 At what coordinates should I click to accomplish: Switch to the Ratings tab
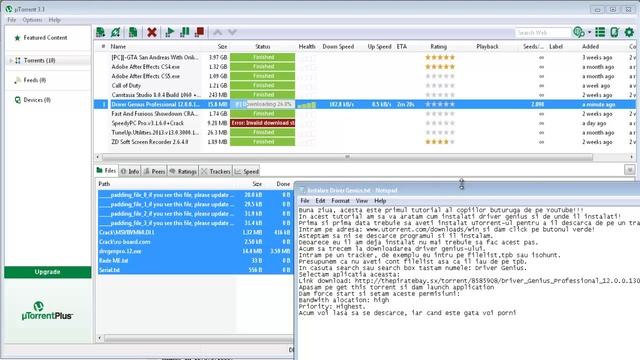pyautogui.click(x=183, y=171)
